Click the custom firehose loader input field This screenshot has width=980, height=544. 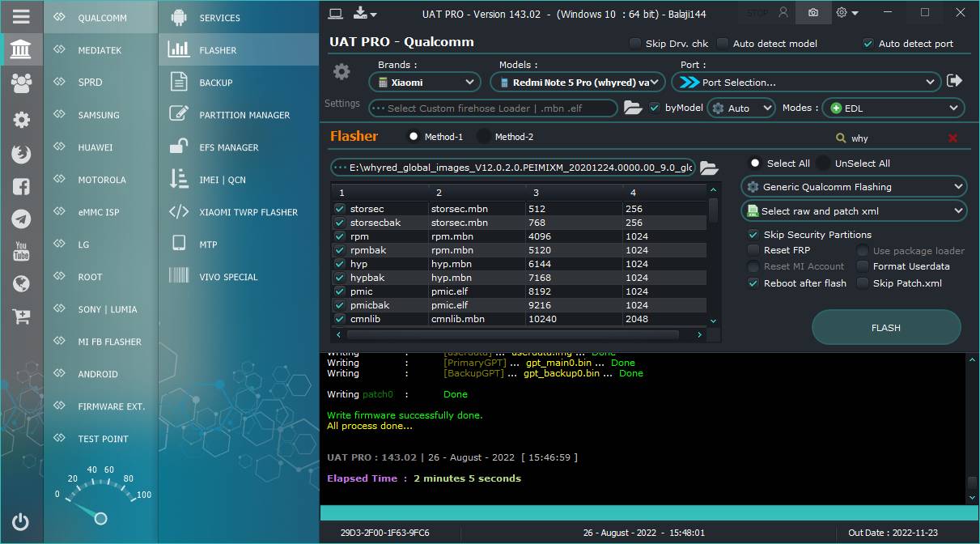tap(494, 108)
